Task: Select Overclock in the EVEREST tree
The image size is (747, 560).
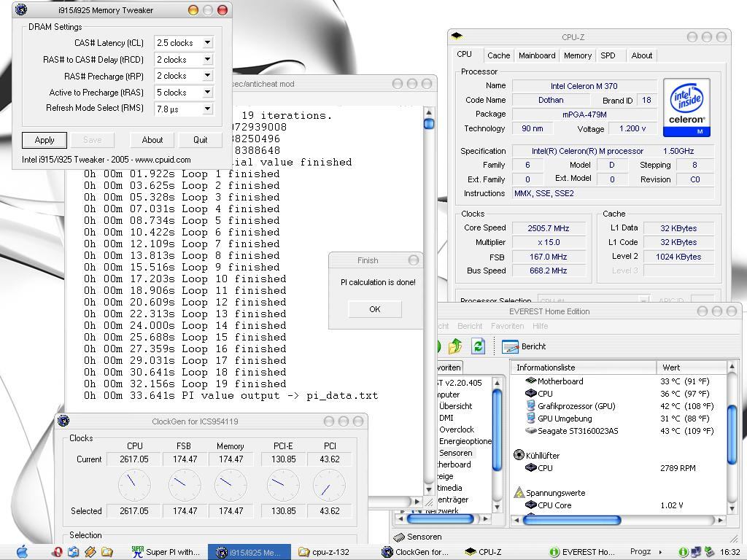Action: (x=457, y=429)
